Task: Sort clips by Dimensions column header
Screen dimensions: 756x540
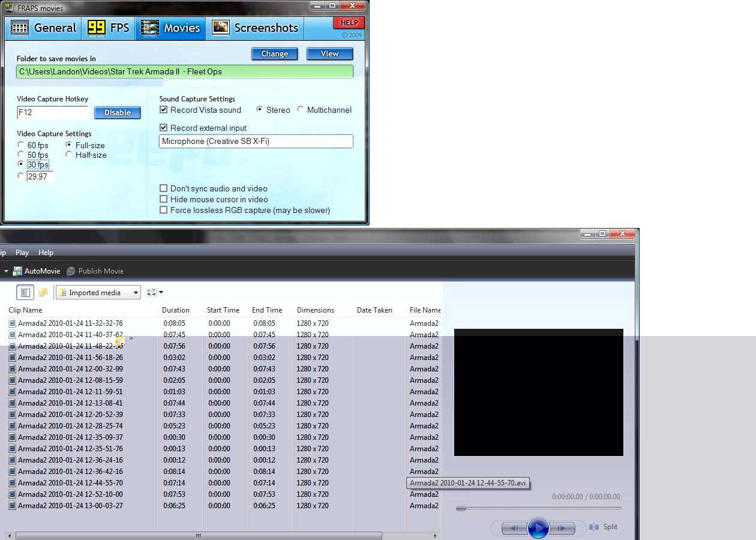Action: (316, 310)
